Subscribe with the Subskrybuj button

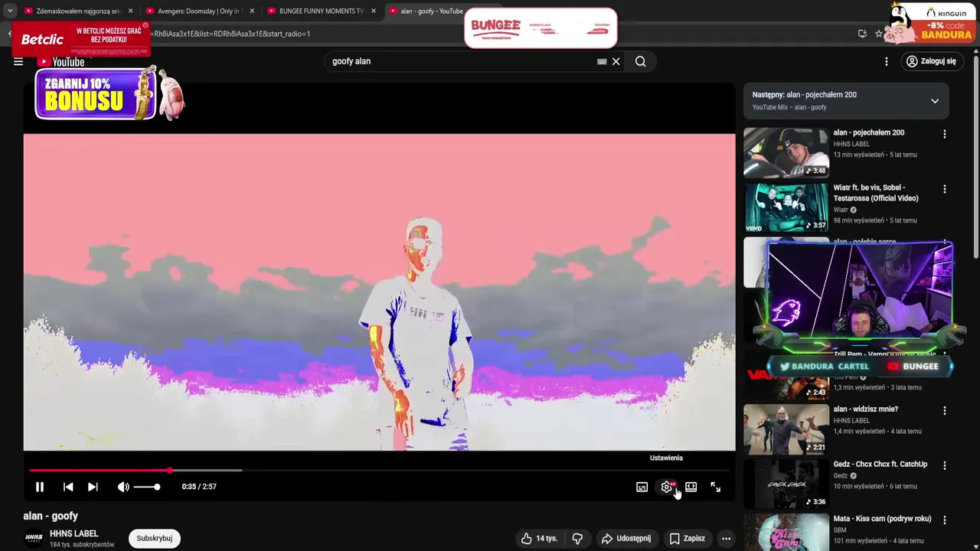point(155,538)
